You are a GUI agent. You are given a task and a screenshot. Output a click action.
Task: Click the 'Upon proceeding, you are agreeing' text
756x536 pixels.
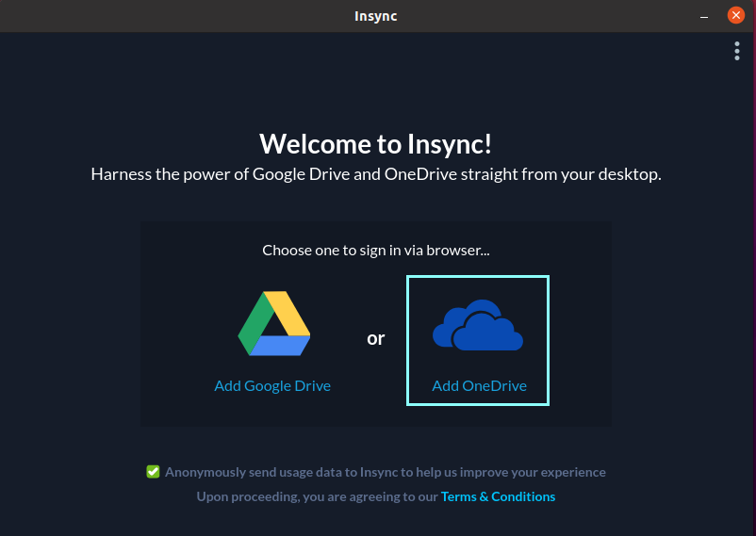pos(318,496)
